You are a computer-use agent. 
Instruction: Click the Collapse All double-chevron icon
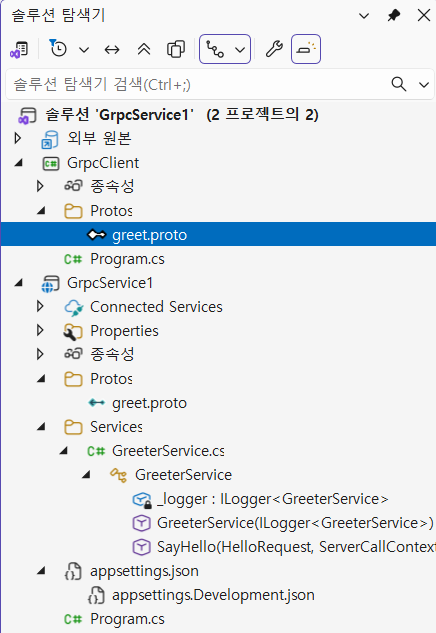point(144,49)
